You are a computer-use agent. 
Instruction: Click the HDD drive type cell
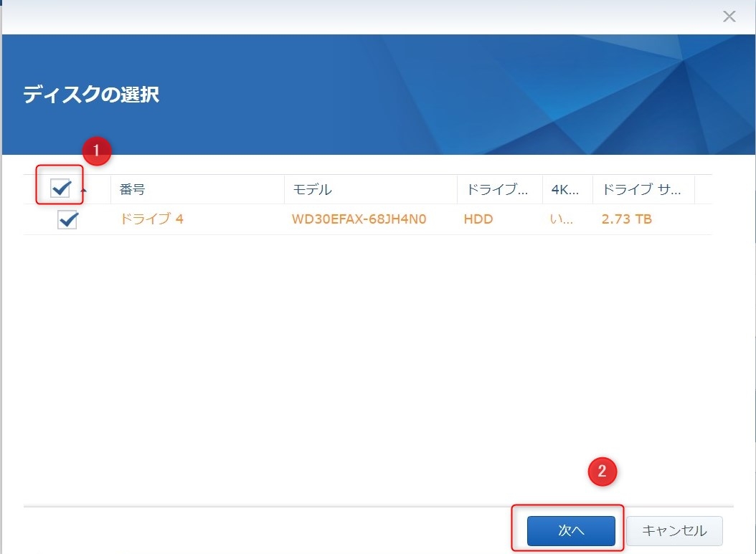point(478,219)
